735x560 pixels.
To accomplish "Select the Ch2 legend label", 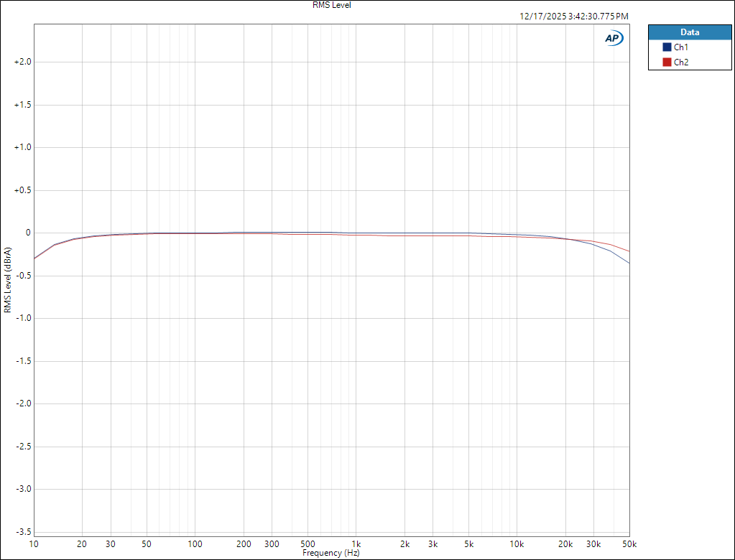I will click(681, 62).
